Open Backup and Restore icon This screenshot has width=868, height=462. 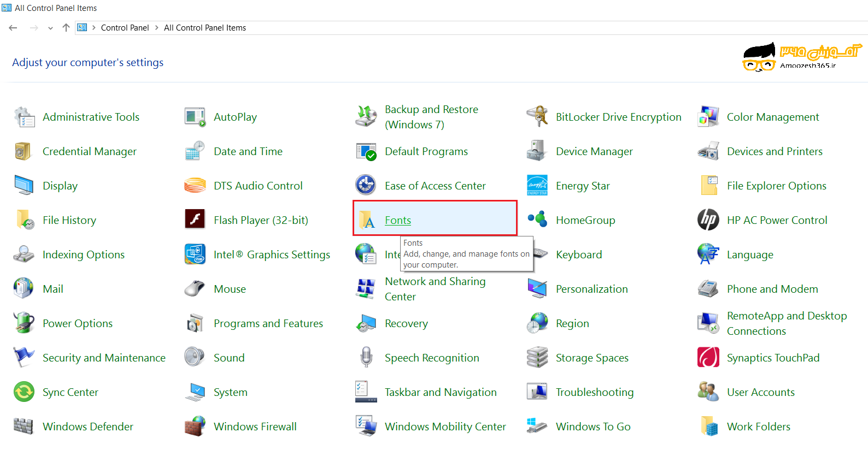366,117
